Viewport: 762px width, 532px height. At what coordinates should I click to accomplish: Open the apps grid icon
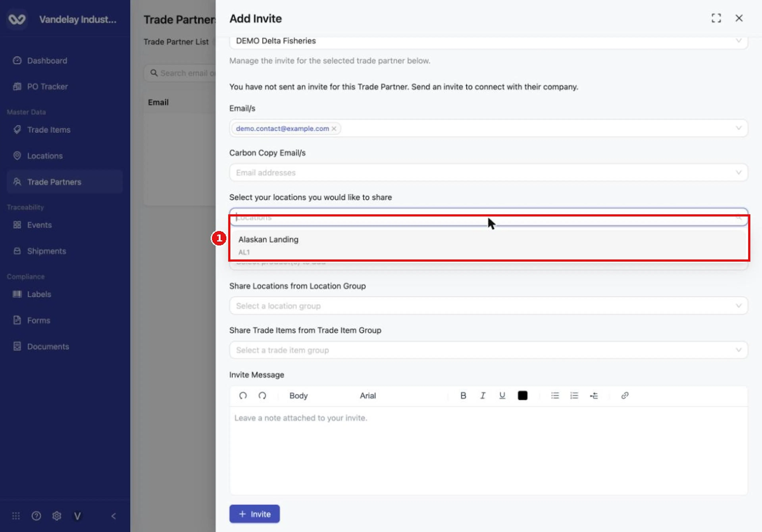[16, 516]
